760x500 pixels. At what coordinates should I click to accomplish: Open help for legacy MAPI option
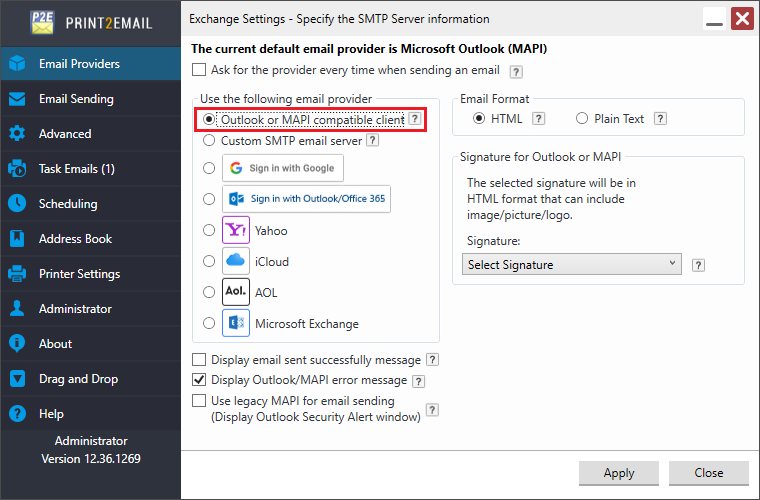coord(432,410)
